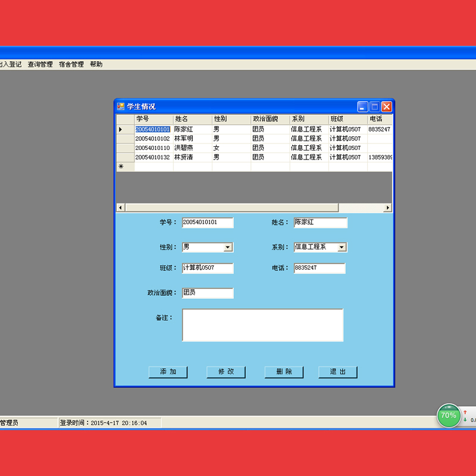Click the new row asterisk marker
Viewport: 476px width, 476px height.
click(121, 167)
